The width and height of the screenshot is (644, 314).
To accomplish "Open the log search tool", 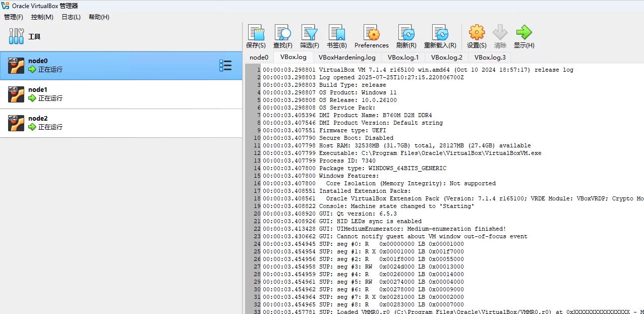I will [x=282, y=35].
